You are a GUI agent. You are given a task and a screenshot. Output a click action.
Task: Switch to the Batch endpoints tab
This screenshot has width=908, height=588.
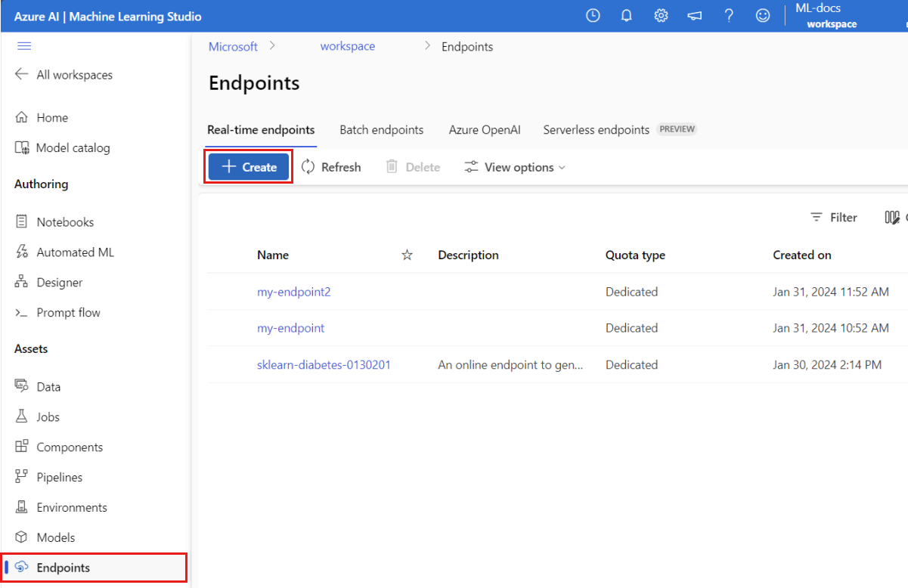(x=381, y=130)
